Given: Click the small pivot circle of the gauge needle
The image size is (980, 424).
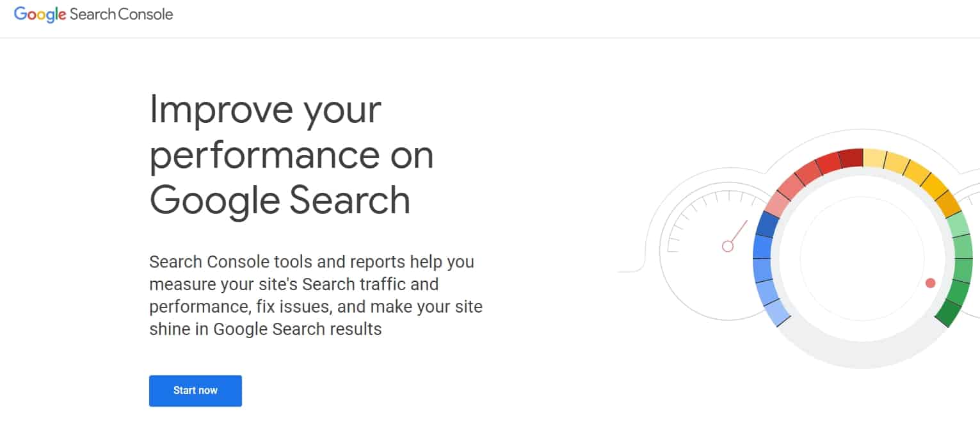Looking at the screenshot, I should 727,246.
